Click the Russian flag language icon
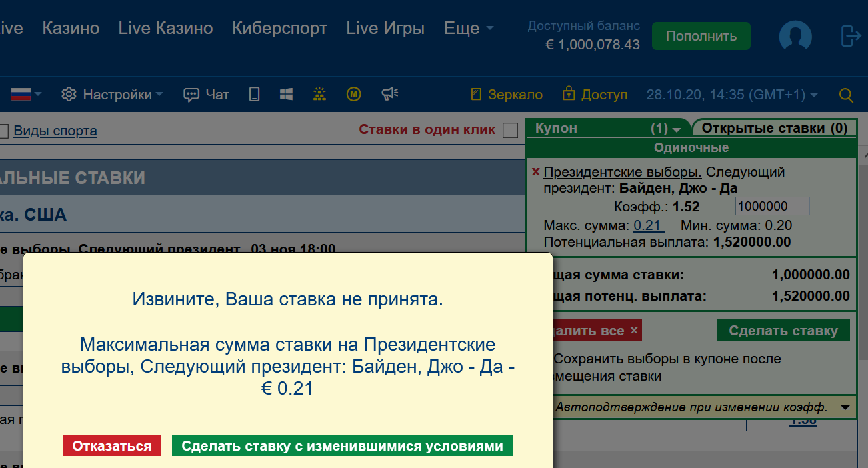This screenshot has height=468, width=868. (x=21, y=95)
